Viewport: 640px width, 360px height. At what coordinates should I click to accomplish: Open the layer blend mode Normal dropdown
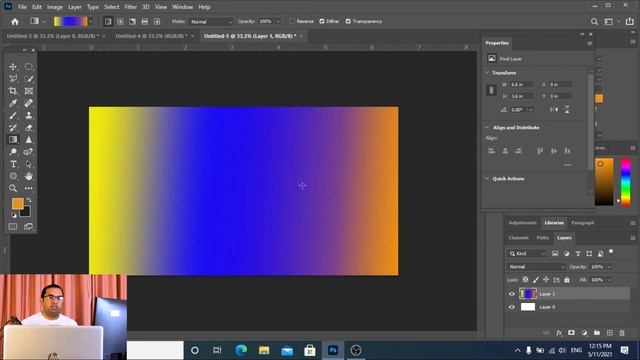tap(536, 267)
